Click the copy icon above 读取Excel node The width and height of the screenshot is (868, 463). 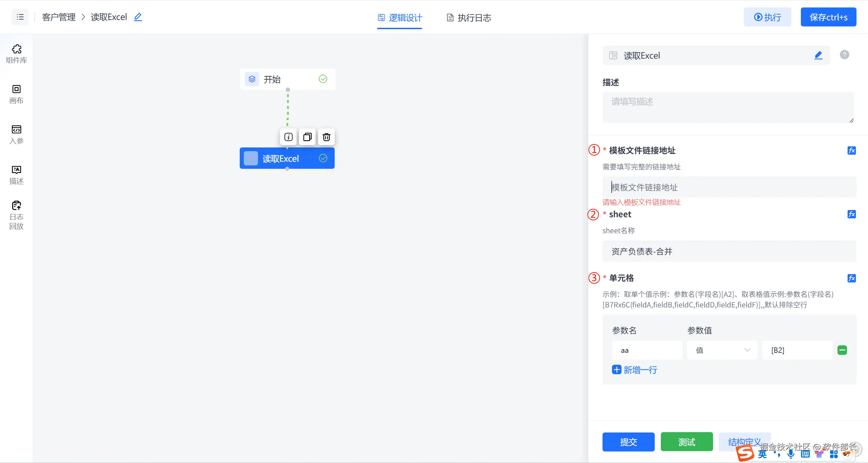click(307, 137)
